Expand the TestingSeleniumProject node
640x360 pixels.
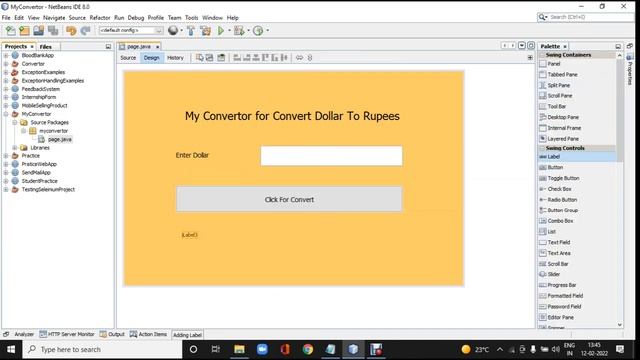click(6, 189)
